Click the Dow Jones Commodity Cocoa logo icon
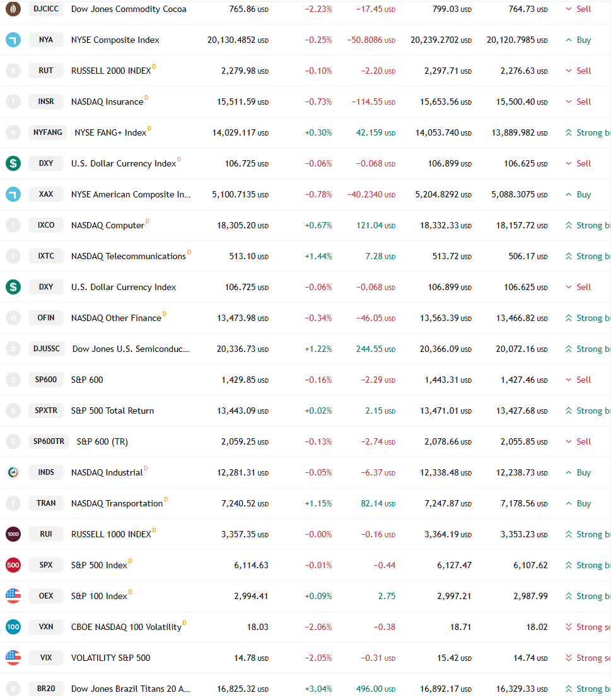The image size is (611, 700). pyautogui.click(x=13, y=9)
